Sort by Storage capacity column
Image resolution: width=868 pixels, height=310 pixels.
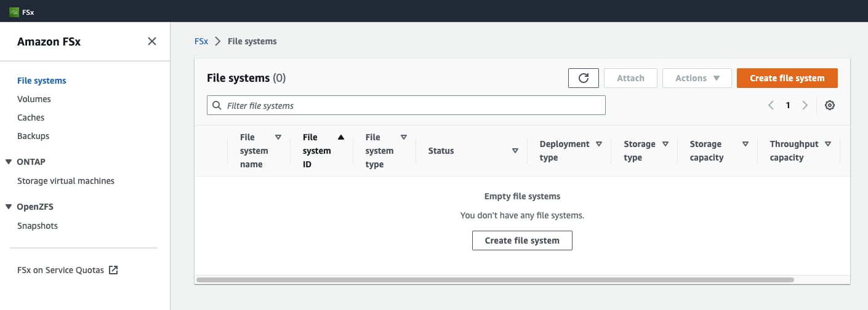[745, 144]
